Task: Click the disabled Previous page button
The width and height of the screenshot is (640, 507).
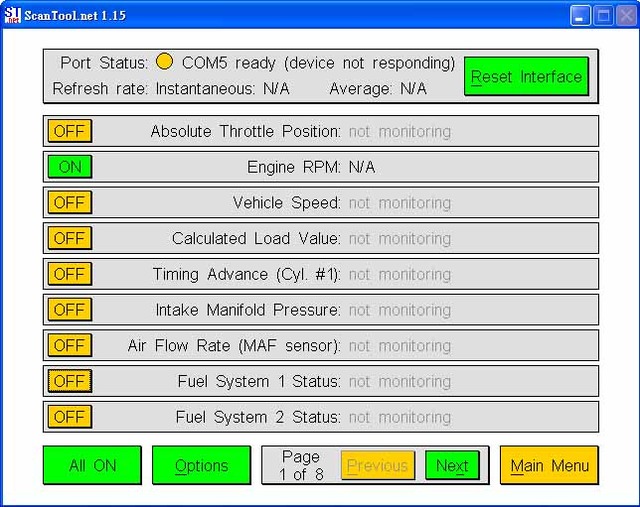Action: pyautogui.click(x=377, y=465)
